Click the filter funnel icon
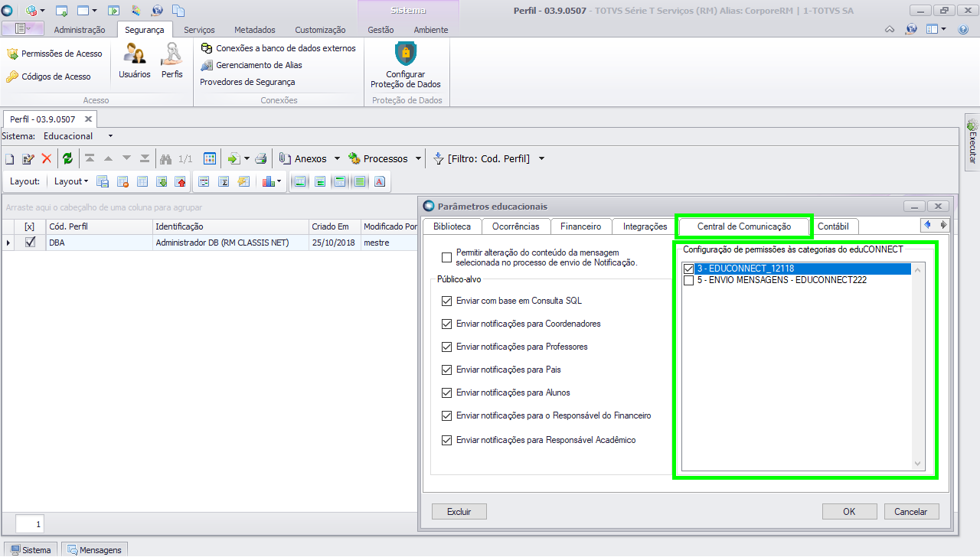The height and width of the screenshot is (557, 980). click(x=439, y=158)
